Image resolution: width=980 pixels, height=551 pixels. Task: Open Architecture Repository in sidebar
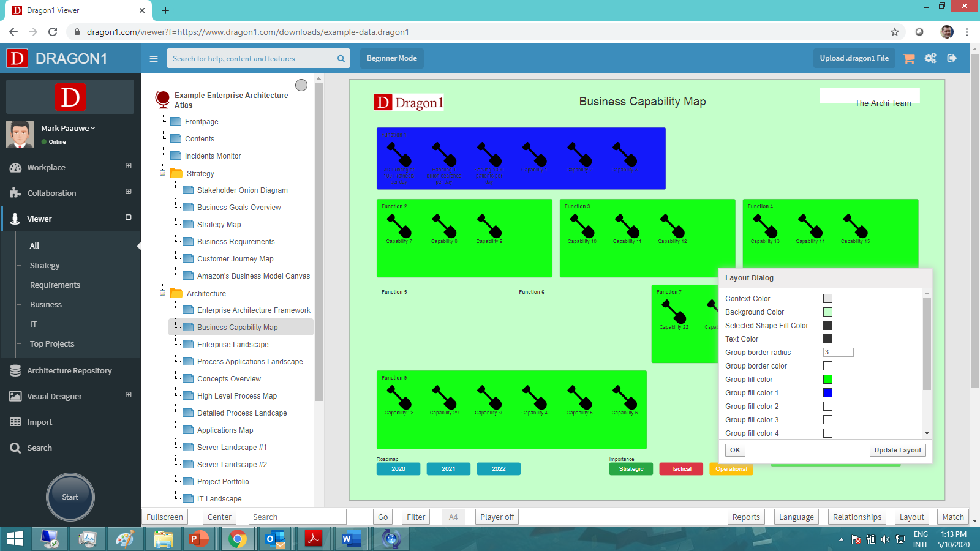click(x=69, y=370)
